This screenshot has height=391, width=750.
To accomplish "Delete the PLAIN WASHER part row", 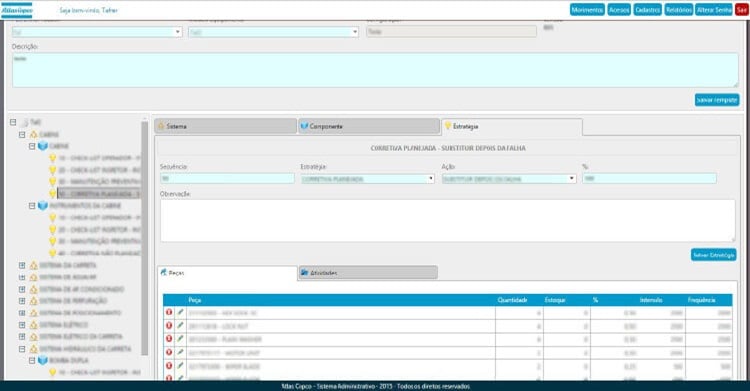I will [x=169, y=339].
